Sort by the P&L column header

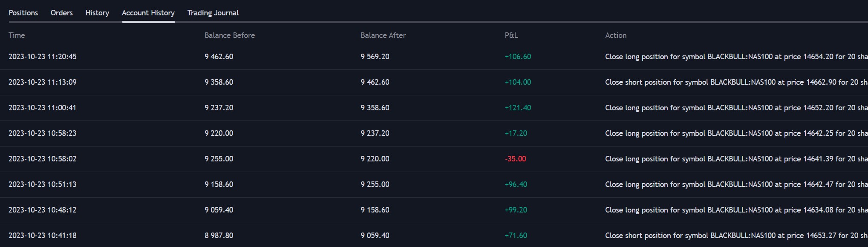point(511,35)
